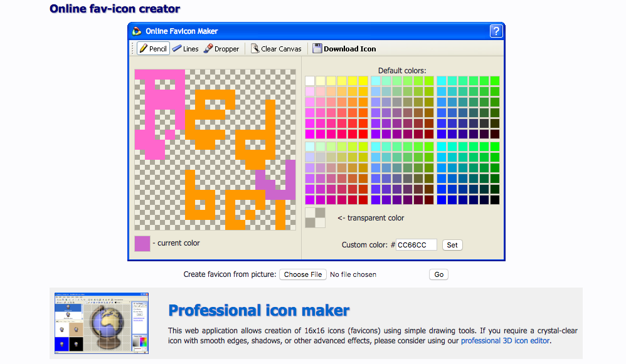Click the current color preview square
626x364 pixels.
click(142, 243)
